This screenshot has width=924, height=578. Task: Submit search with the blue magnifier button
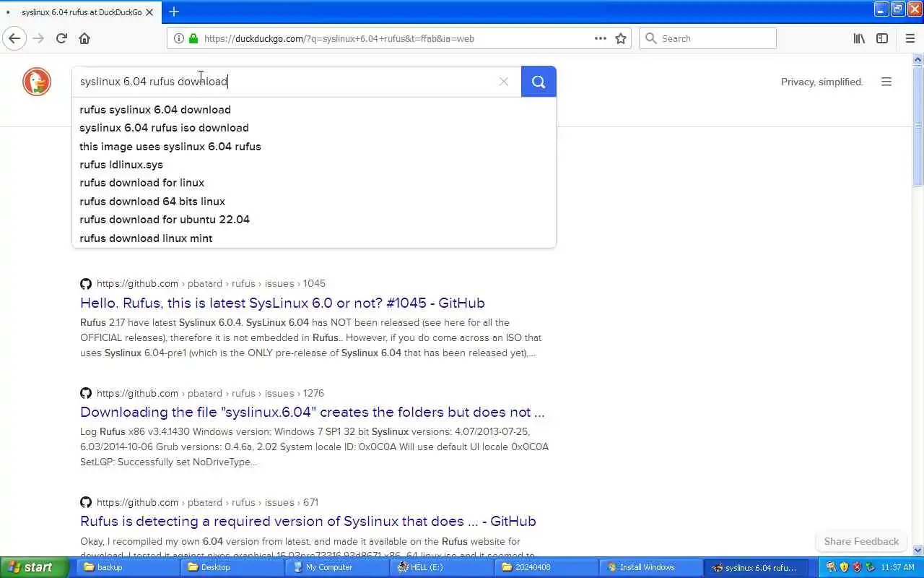[x=539, y=82]
